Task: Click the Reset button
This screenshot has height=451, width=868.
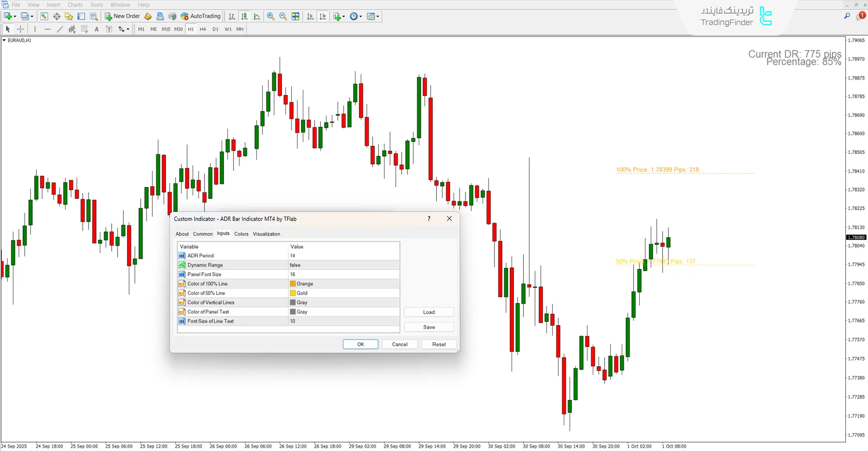Action: [438, 344]
